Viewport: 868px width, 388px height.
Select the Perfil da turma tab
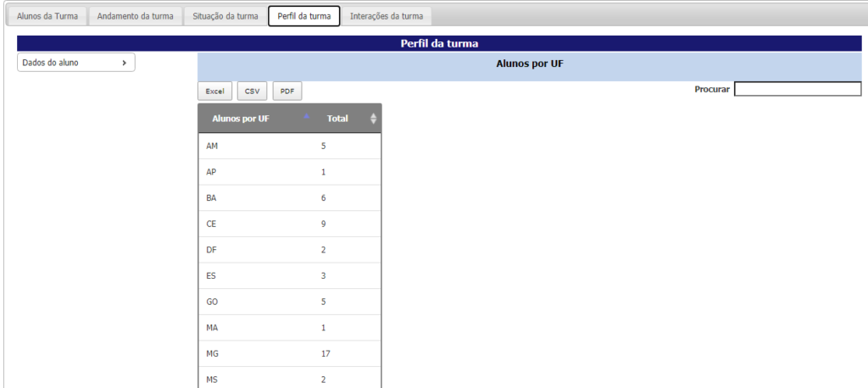click(x=303, y=16)
